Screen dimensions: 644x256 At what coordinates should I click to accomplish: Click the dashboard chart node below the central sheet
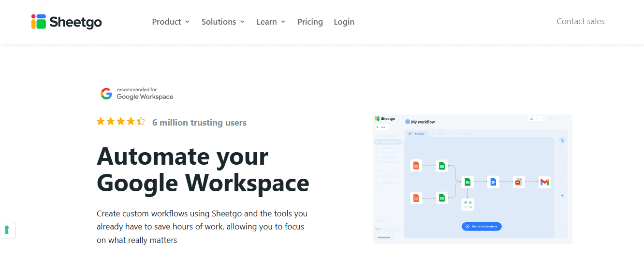point(468,204)
